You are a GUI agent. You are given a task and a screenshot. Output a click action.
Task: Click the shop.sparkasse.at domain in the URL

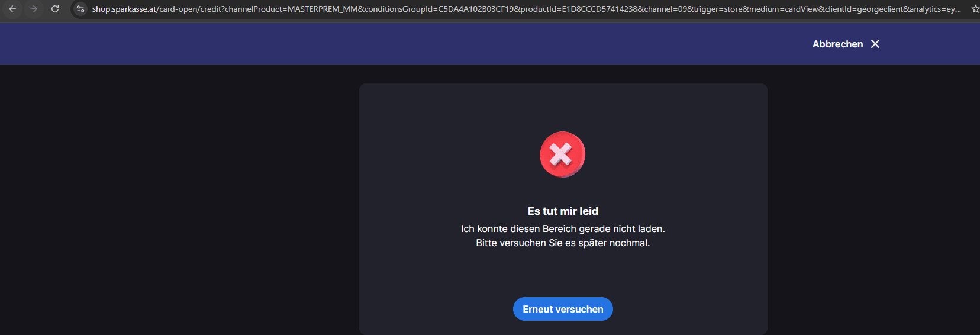[124, 9]
